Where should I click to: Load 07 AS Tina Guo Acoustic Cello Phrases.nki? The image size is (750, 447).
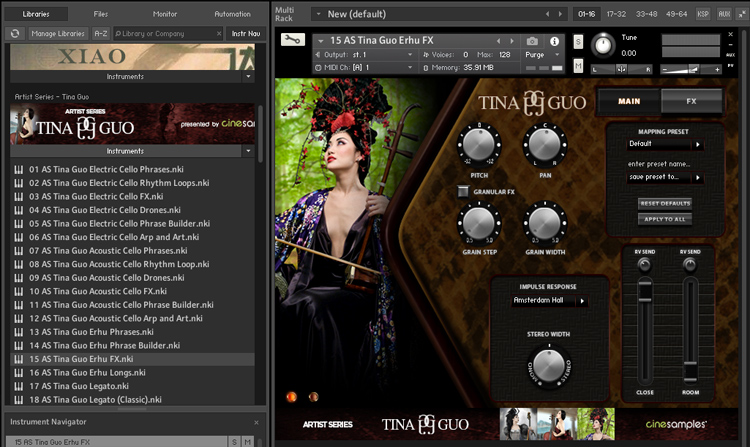click(132, 251)
